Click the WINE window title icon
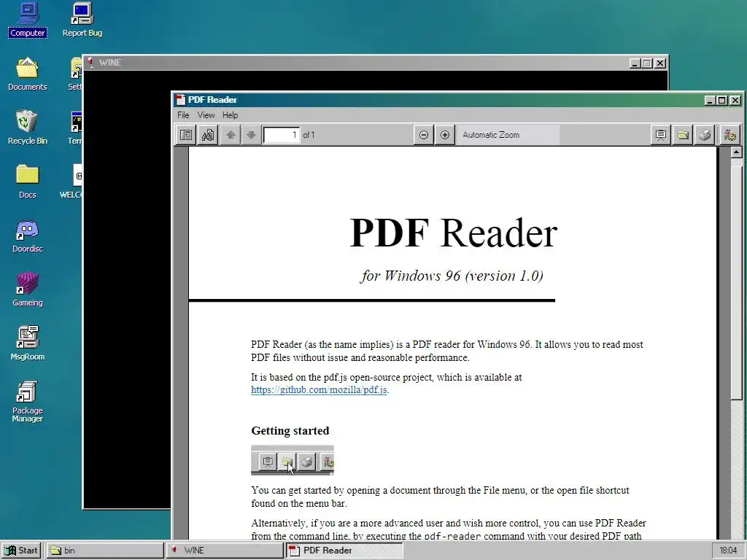Image resolution: width=747 pixels, height=560 pixels. click(90, 63)
